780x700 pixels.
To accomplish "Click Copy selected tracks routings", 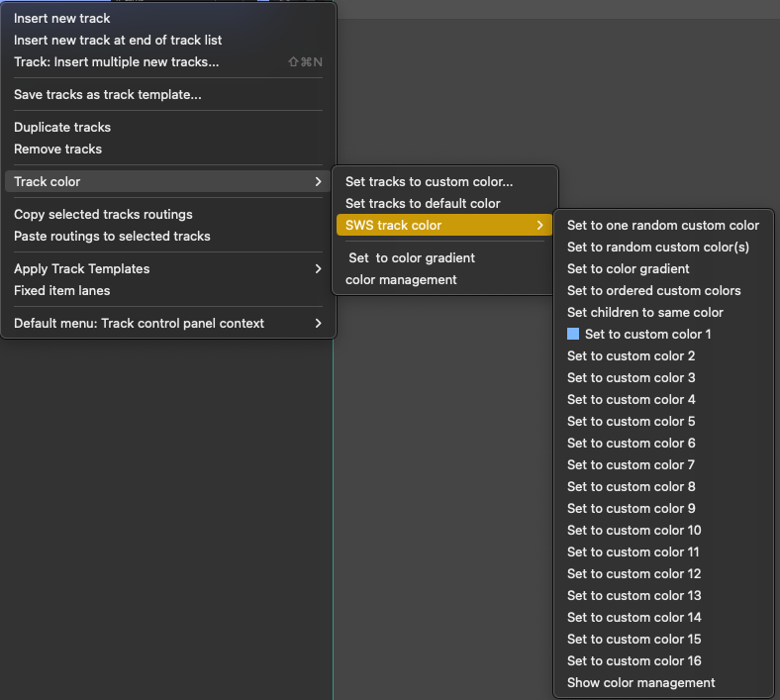I will coord(103,215).
